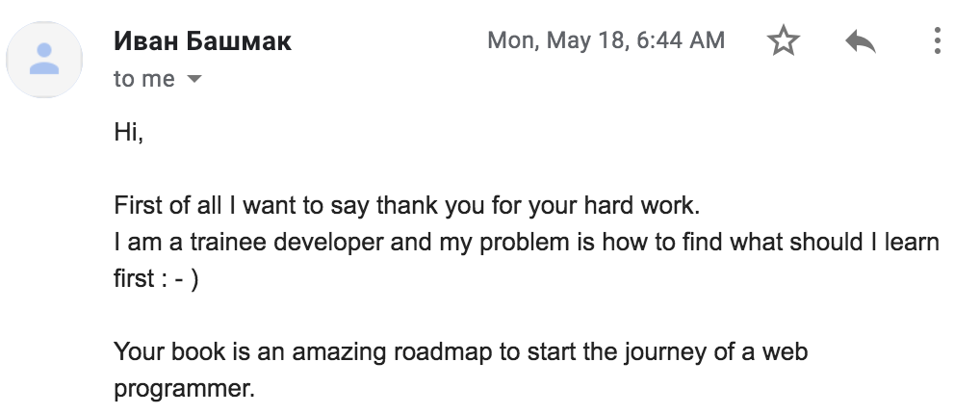Click the word 'learn' ending the third line
The image size is (980, 414).
[x=912, y=242]
